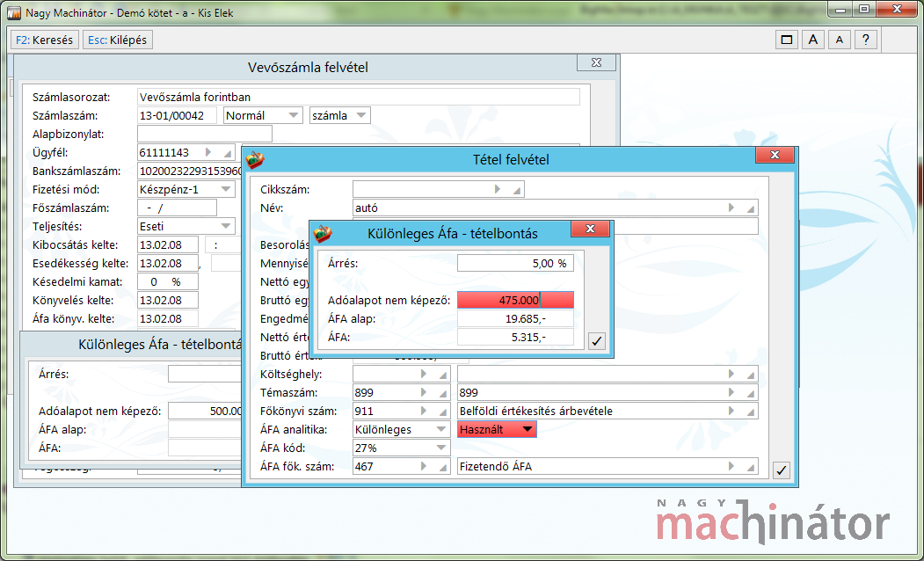
Task: Click the Belföldi értékesítés árbevétele lookup arrow
Action: pos(731,411)
